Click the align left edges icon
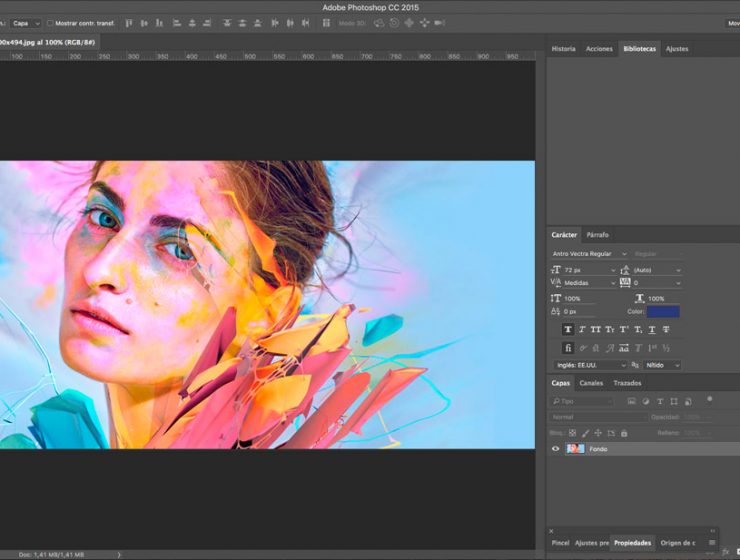 (x=177, y=23)
